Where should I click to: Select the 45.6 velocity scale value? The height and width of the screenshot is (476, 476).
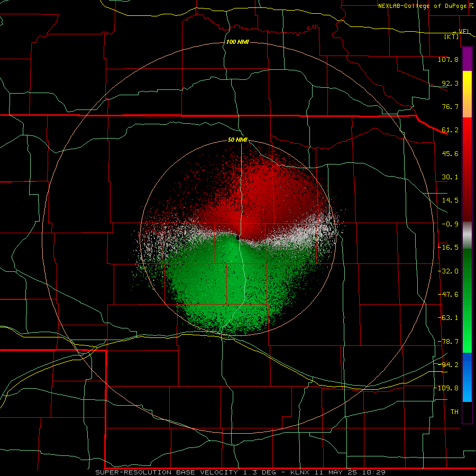[x=450, y=153]
